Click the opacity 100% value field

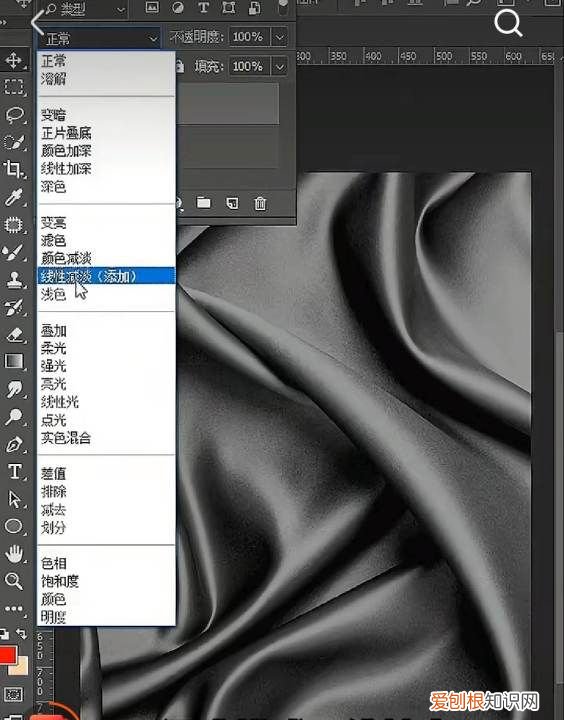pos(248,37)
